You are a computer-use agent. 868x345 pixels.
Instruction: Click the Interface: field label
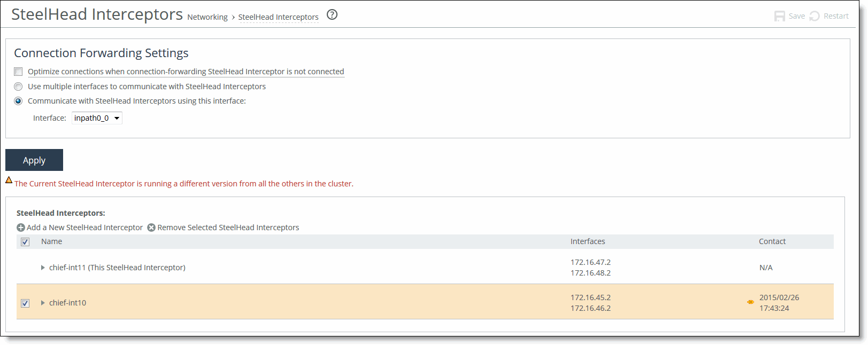(50, 118)
